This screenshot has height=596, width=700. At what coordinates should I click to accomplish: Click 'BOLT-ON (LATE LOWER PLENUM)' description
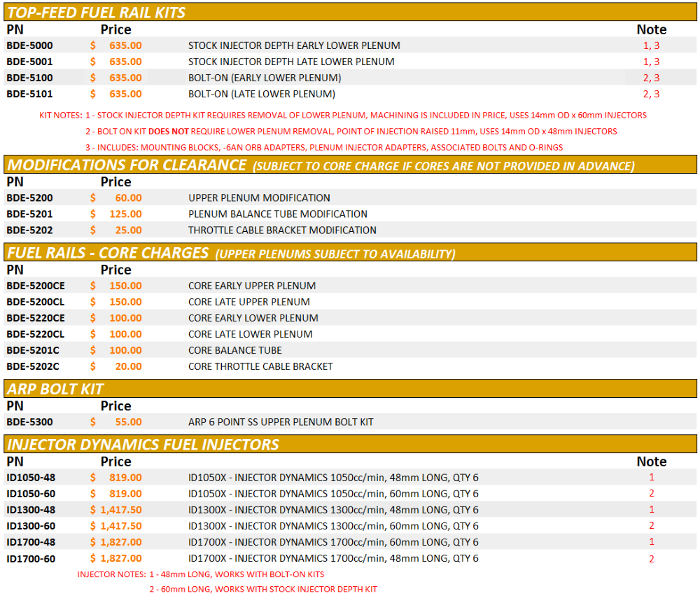coord(262,94)
